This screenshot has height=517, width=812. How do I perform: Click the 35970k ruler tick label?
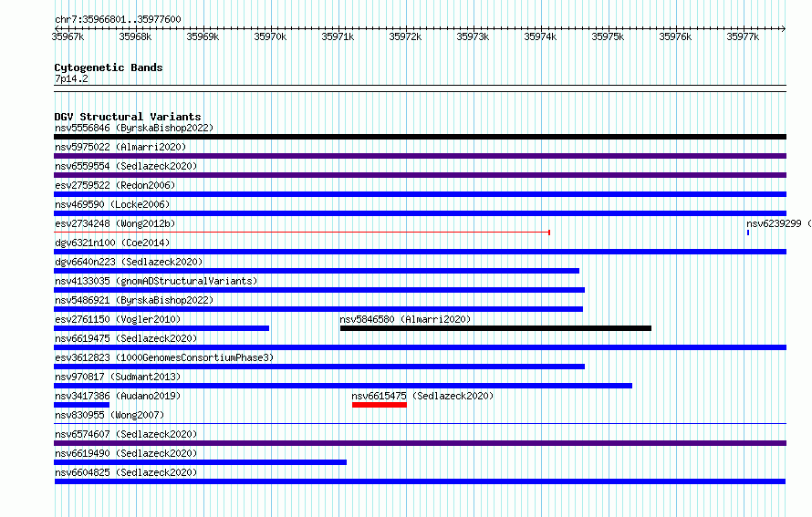point(270,36)
